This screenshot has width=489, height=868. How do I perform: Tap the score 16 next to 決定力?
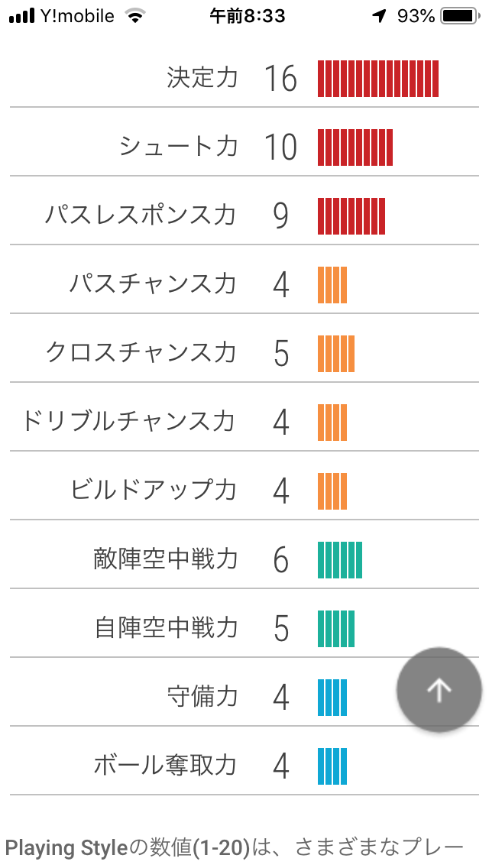[x=280, y=79]
